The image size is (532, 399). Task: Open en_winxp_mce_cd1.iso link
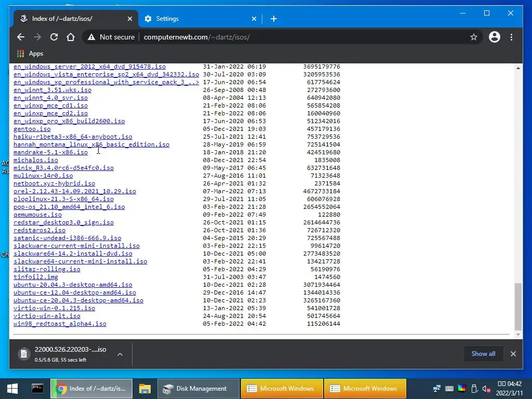[50, 106]
